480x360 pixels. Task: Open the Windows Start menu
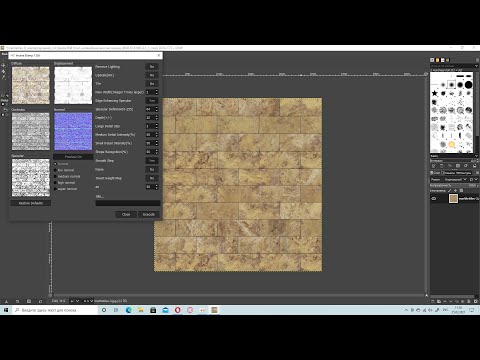pos(6,310)
